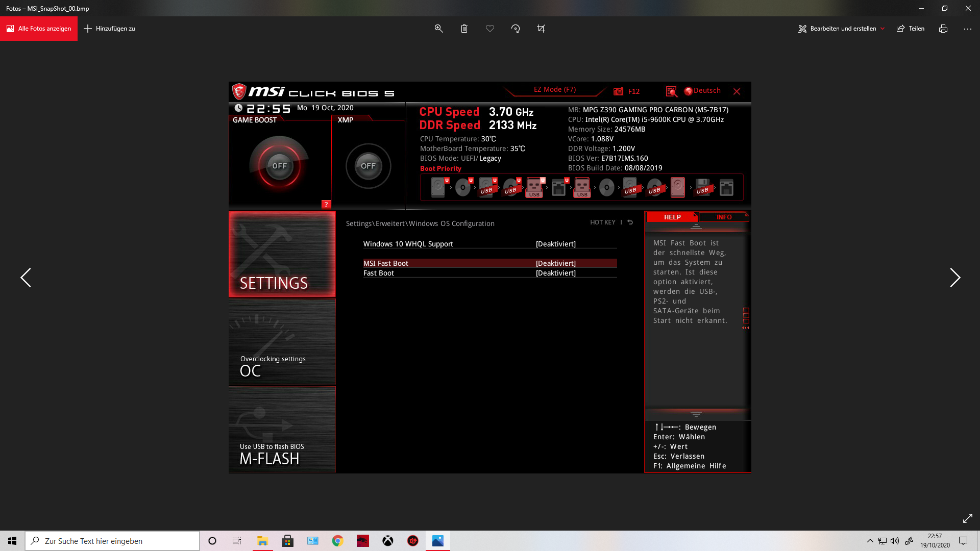Screen dimensions: 980x551
Task: Click Alle Fotos anzeigen button
Action: point(39,29)
